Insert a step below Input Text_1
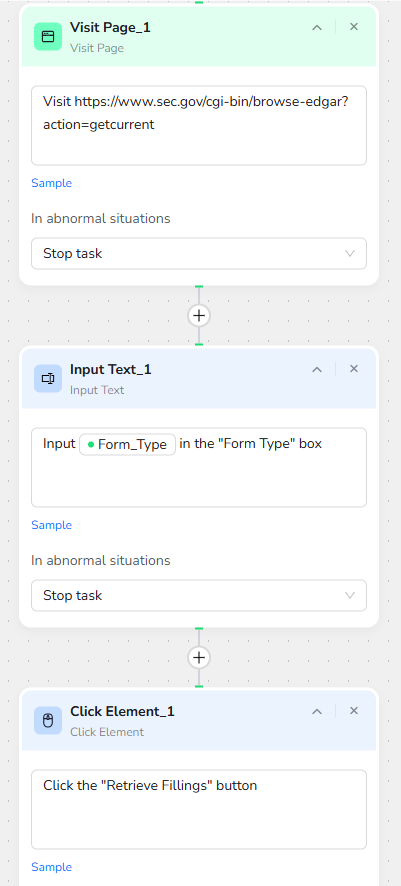Image resolution: width=401 pixels, height=886 pixels. [x=199, y=658]
